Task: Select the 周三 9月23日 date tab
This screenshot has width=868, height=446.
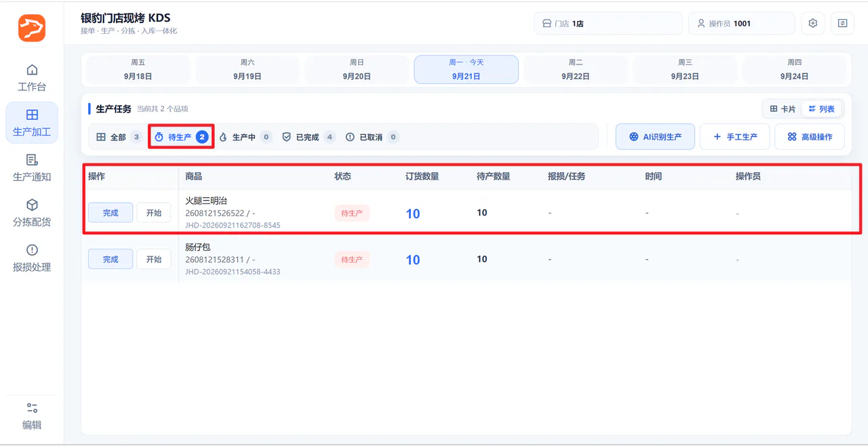Action: (685, 69)
